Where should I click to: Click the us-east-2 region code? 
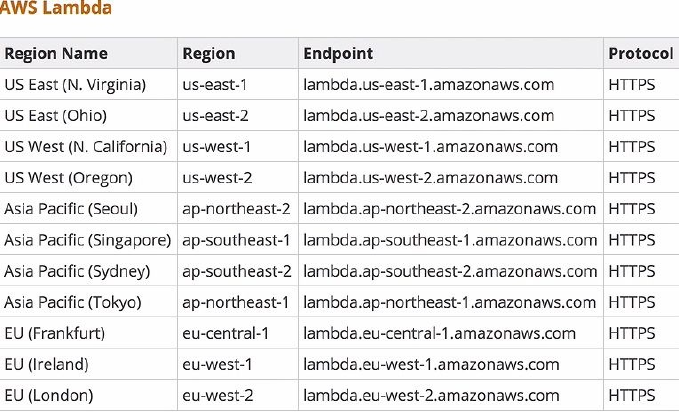216,116
